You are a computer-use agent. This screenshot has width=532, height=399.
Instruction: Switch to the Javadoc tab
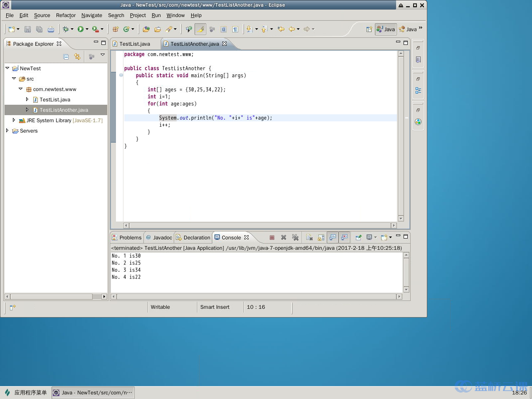[x=159, y=238]
